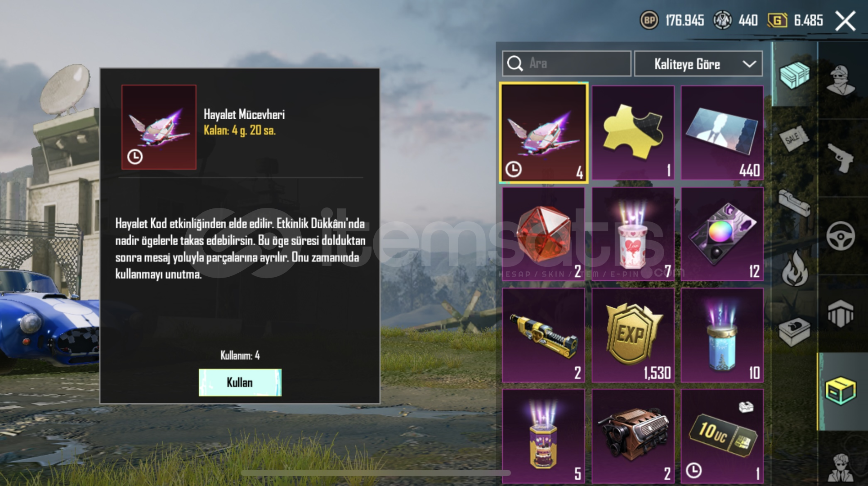Select the yellow puzzle piece item
The width and height of the screenshot is (868, 486).
(x=633, y=133)
